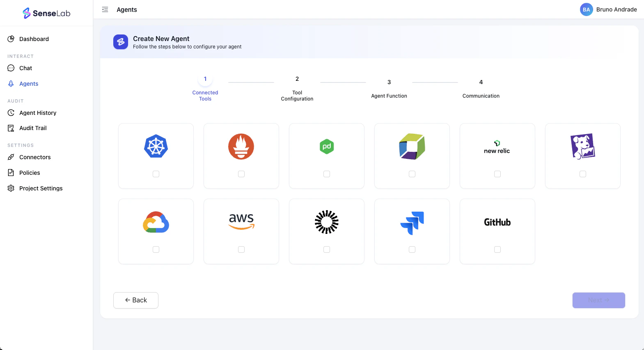Viewport: 644px width, 350px height.
Task: Check the New Relic tool checkbox
Action: coord(497,174)
